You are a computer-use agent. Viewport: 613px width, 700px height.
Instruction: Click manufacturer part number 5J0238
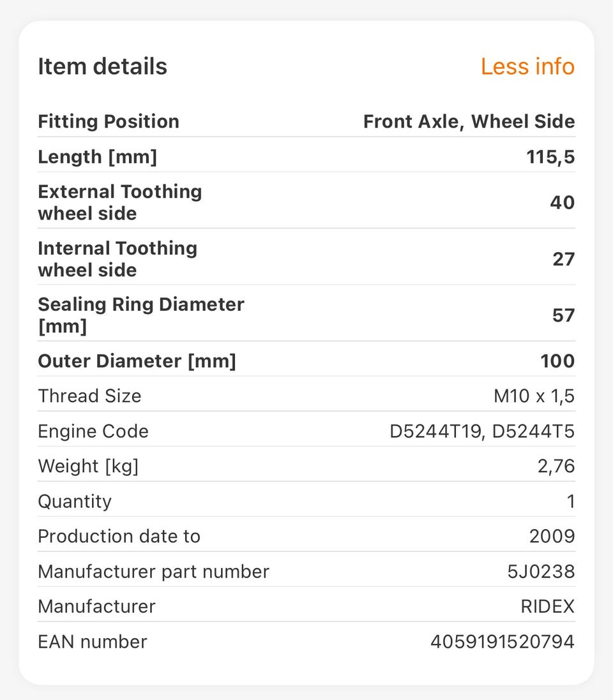[541, 571]
